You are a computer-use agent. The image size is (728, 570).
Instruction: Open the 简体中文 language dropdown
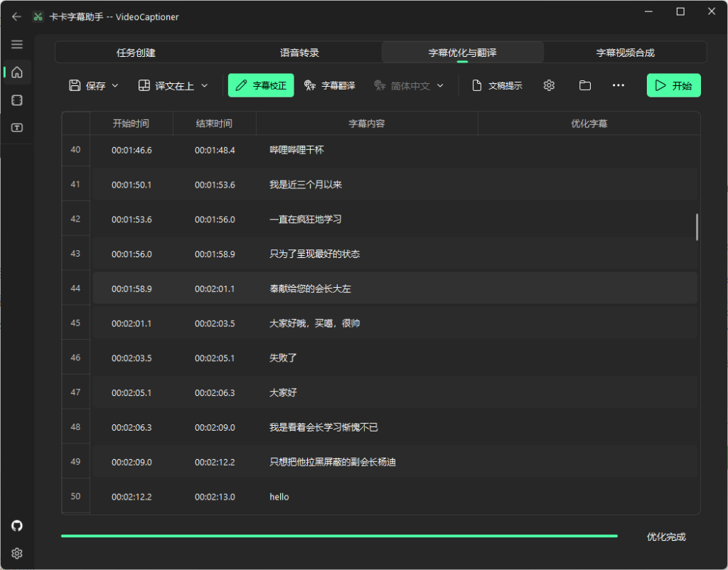pyautogui.click(x=409, y=85)
